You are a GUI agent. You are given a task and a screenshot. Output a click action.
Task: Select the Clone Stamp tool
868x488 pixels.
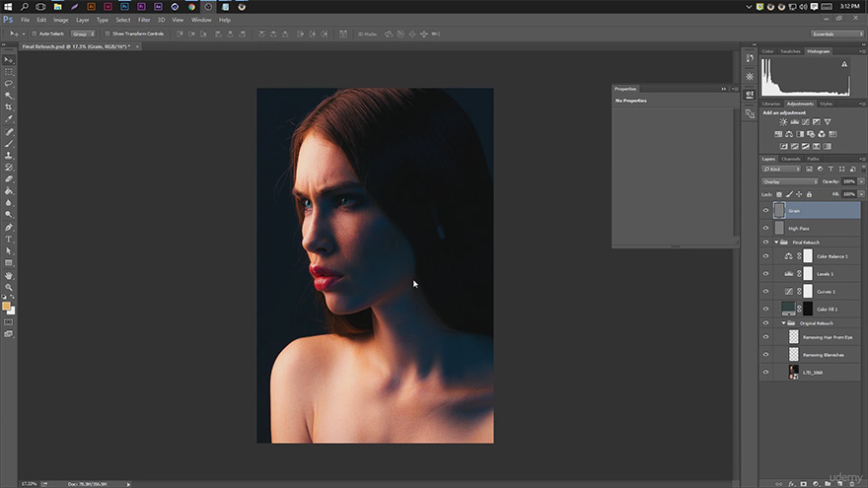coord(8,156)
